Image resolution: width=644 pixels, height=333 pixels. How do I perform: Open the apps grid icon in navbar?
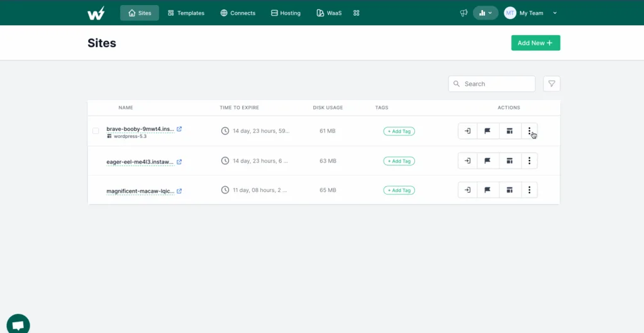click(x=357, y=13)
